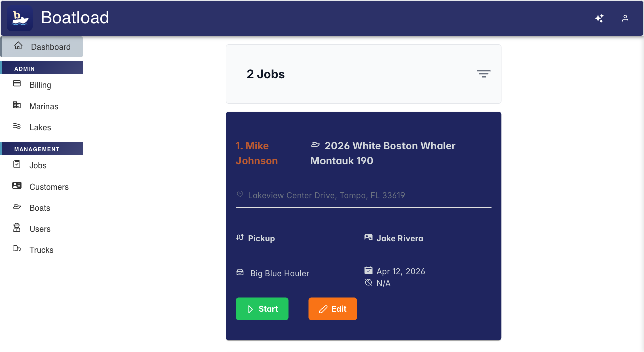Navigate to the Customers section

(x=49, y=187)
